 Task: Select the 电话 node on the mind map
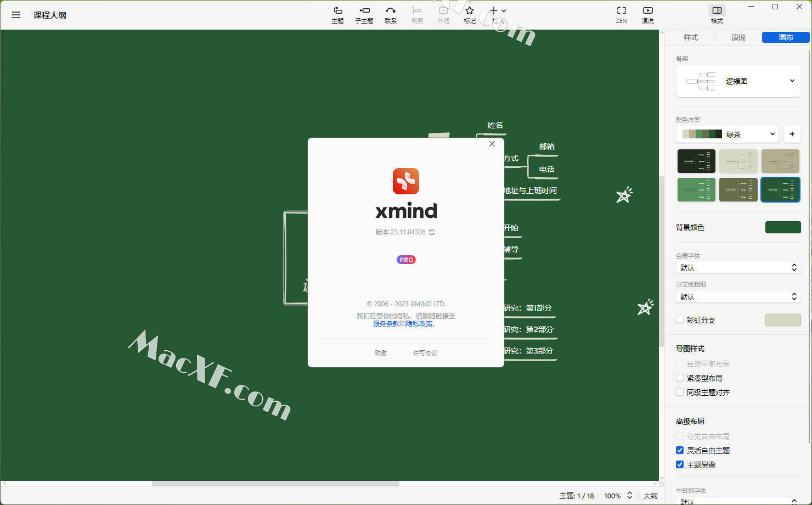click(546, 169)
